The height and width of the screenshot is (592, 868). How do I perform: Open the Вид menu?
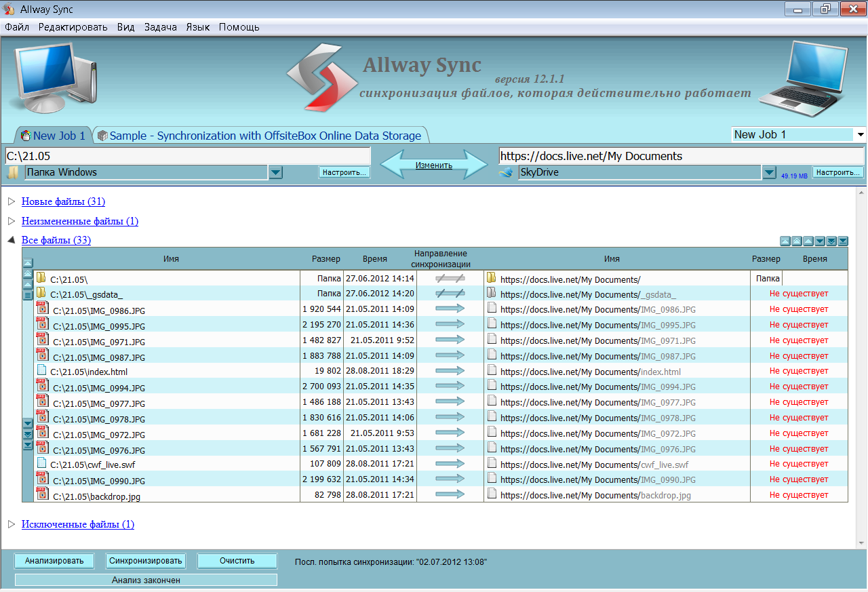click(x=125, y=27)
